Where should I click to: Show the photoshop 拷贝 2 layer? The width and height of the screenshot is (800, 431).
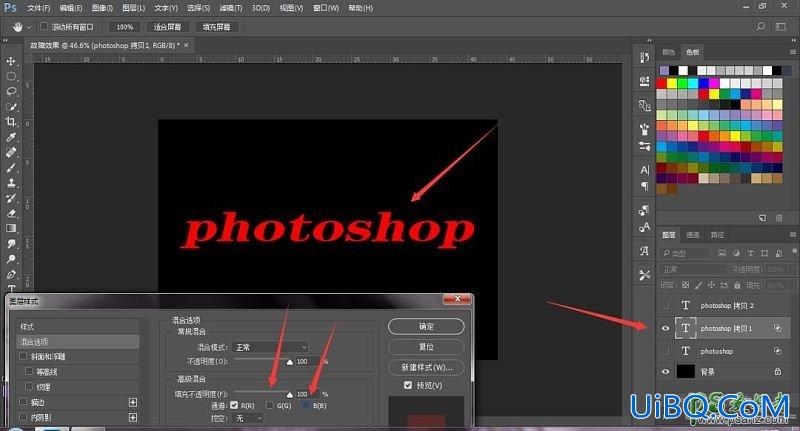(x=665, y=306)
